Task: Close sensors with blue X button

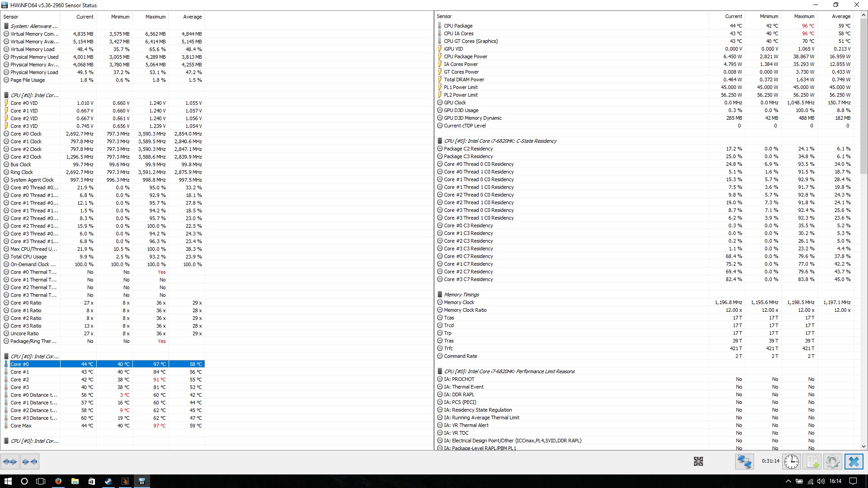Action: [x=854, y=461]
